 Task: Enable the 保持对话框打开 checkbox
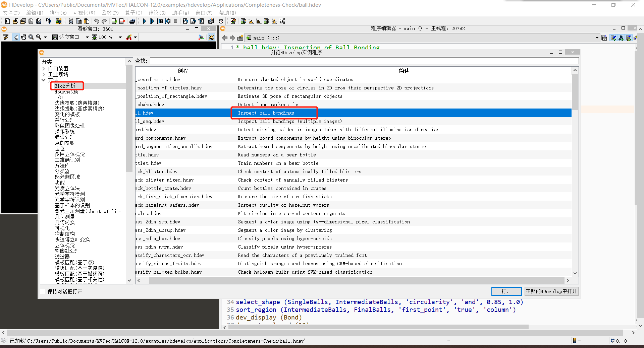pyautogui.click(x=43, y=291)
